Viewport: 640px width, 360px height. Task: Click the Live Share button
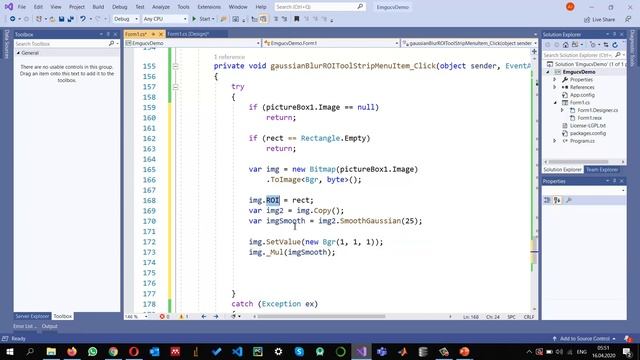point(600,19)
